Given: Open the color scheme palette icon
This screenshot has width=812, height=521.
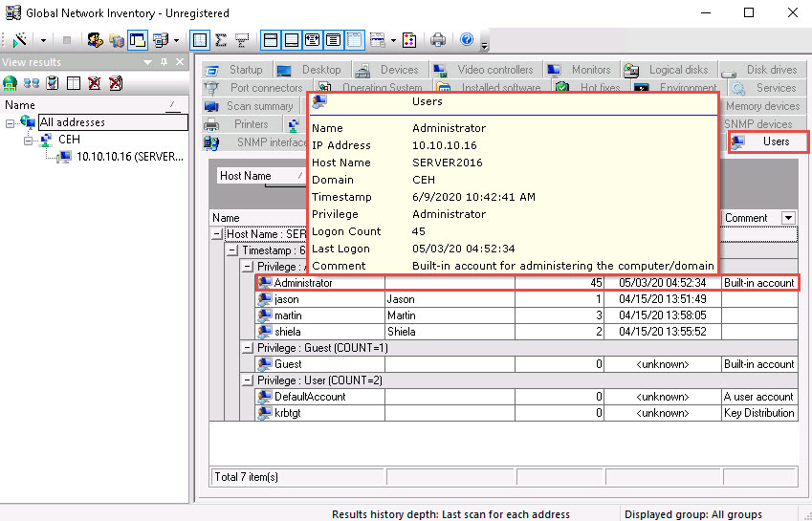Looking at the screenshot, I should click(x=409, y=40).
